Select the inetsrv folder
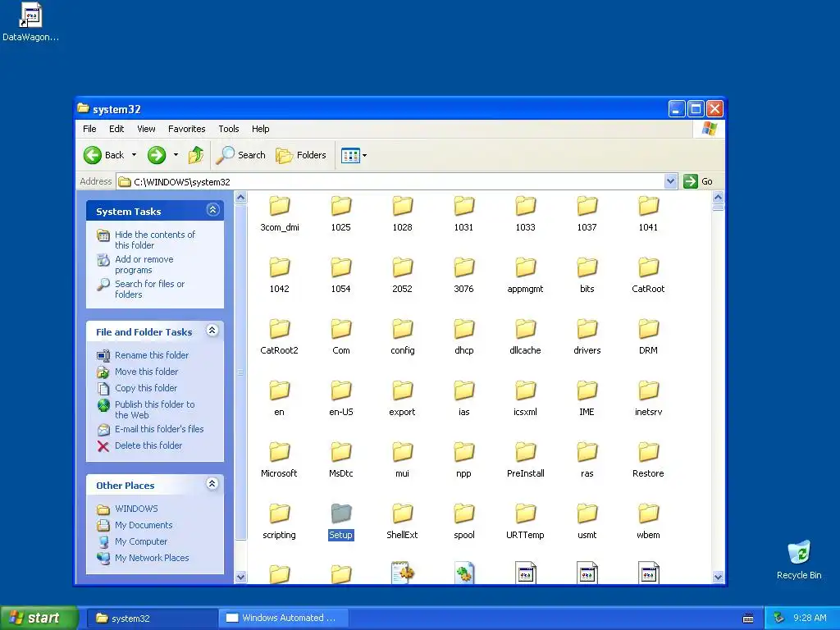Image resolution: width=840 pixels, height=630 pixels. (648, 398)
